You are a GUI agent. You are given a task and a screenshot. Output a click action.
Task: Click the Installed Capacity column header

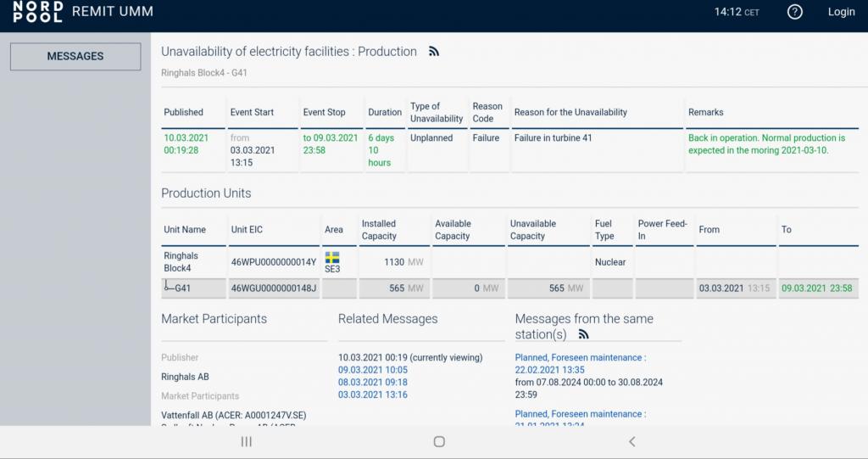[x=379, y=229]
